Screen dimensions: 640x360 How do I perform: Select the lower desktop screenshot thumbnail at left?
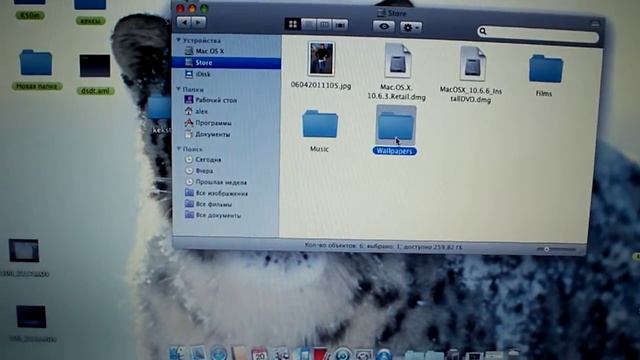[31, 317]
